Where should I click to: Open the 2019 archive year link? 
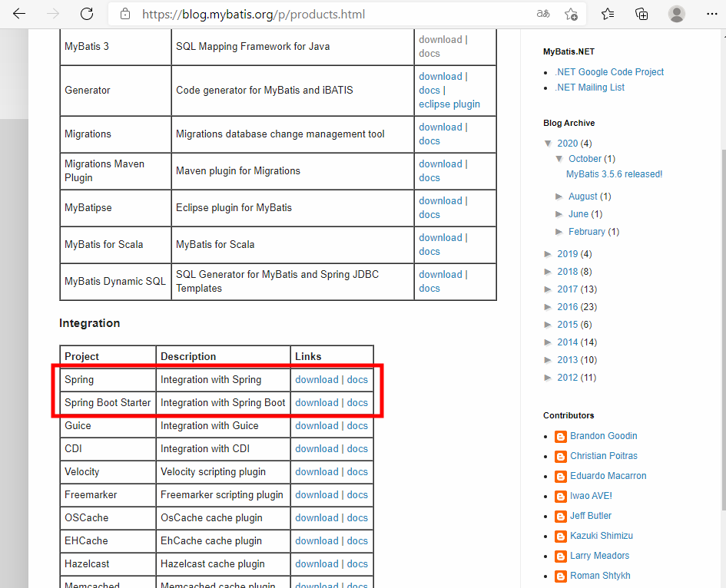pos(567,254)
